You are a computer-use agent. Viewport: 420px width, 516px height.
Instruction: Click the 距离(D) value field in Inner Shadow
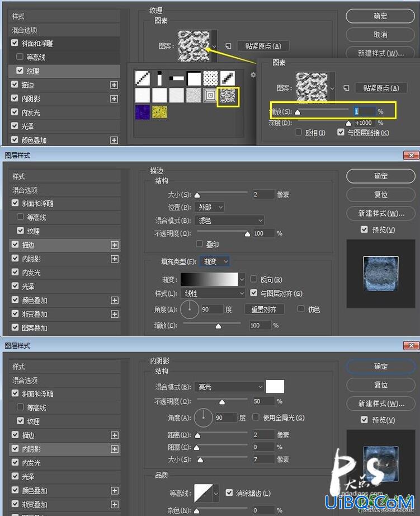[263, 435]
